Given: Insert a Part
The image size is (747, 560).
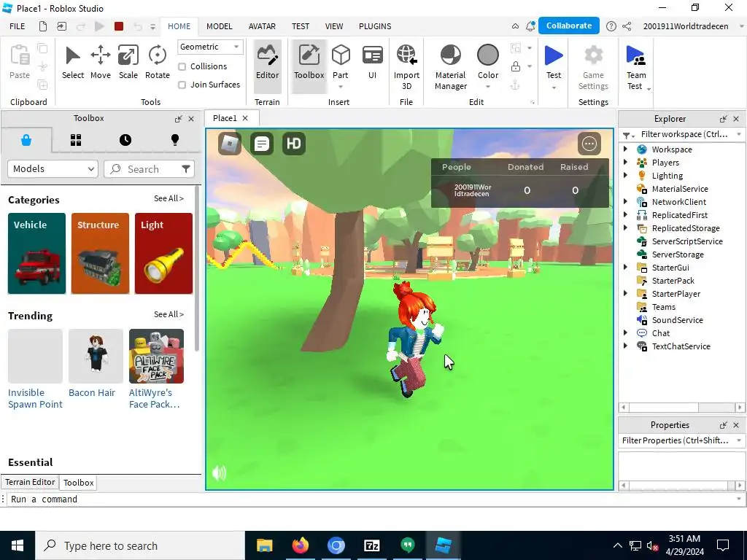Looking at the screenshot, I should click(x=341, y=61).
